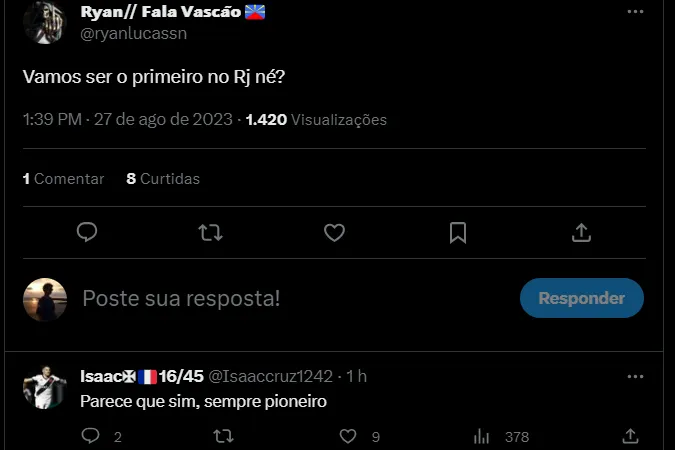Share the main tweet
Viewport: 675px width, 450px height.
[581, 232]
